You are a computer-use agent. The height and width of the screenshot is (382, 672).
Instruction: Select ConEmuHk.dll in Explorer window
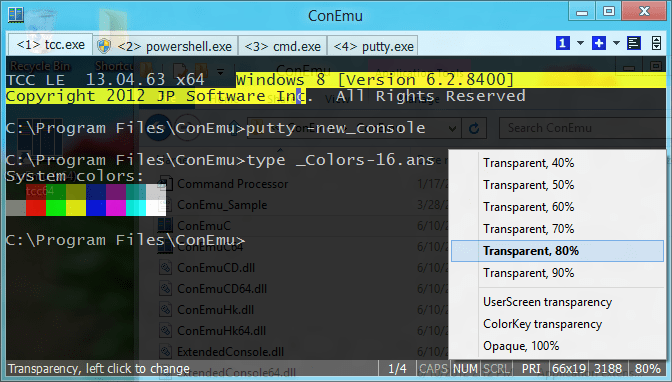pyautogui.click(x=216, y=310)
